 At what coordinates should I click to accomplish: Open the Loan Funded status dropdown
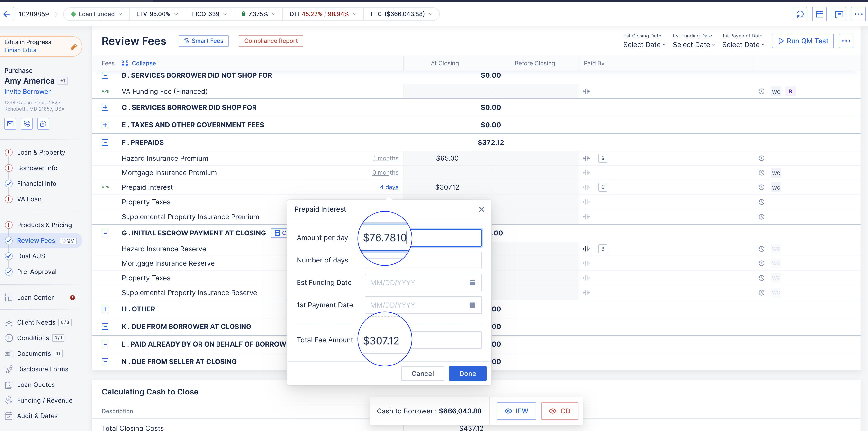97,14
